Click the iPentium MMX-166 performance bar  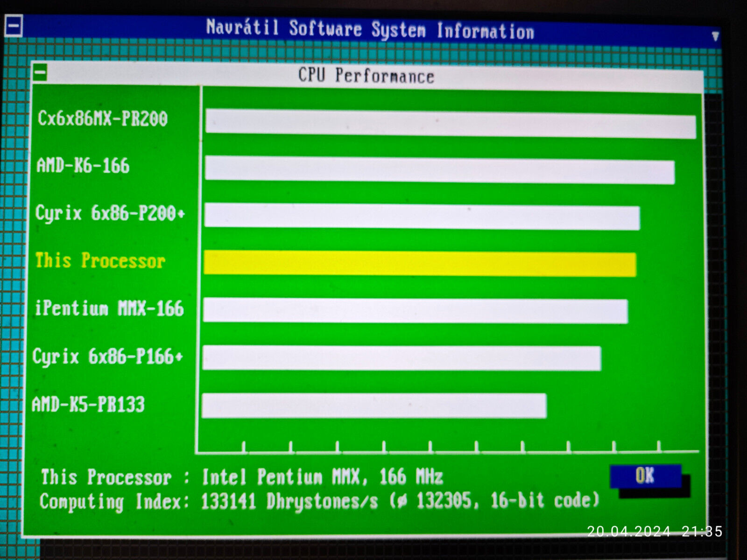coord(416,311)
